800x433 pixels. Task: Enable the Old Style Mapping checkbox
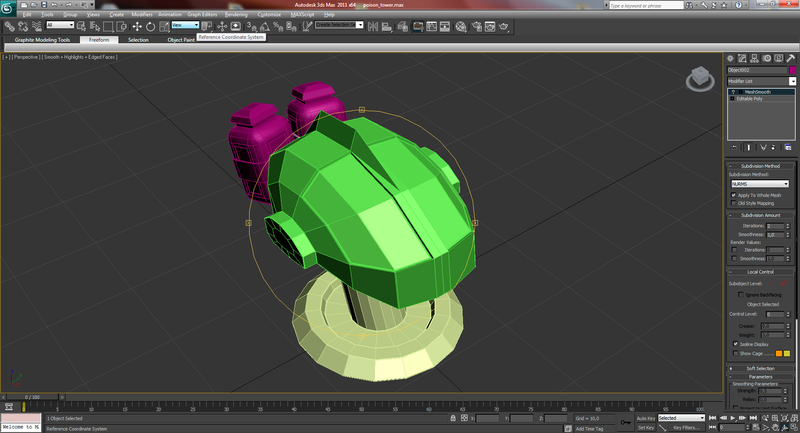(734, 203)
